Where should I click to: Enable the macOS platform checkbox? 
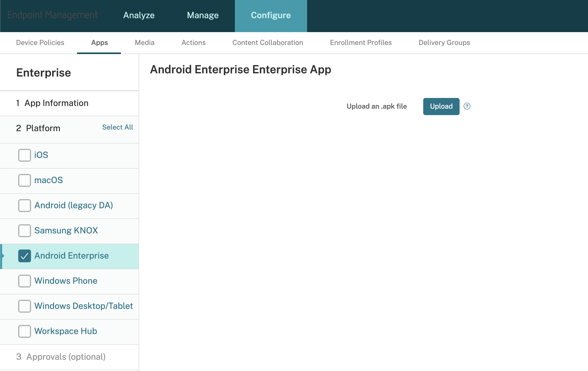point(25,180)
